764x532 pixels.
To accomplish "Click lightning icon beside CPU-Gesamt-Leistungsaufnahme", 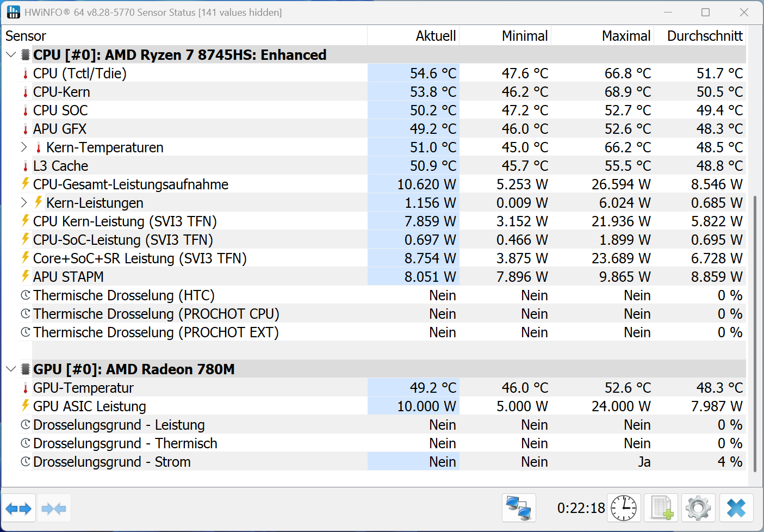I will click(25, 184).
